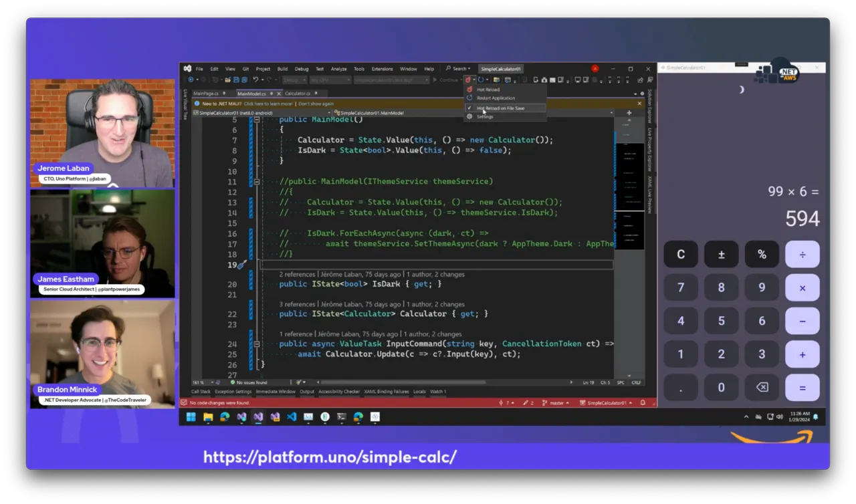
Task: Click the Hot Reload flame icon in toolbar
Action: click(x=468, y=80)
